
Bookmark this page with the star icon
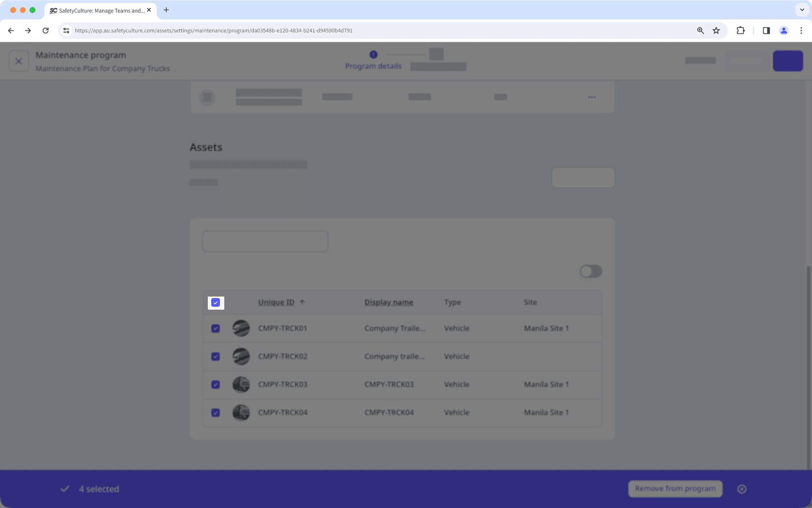tap(716, 30)
